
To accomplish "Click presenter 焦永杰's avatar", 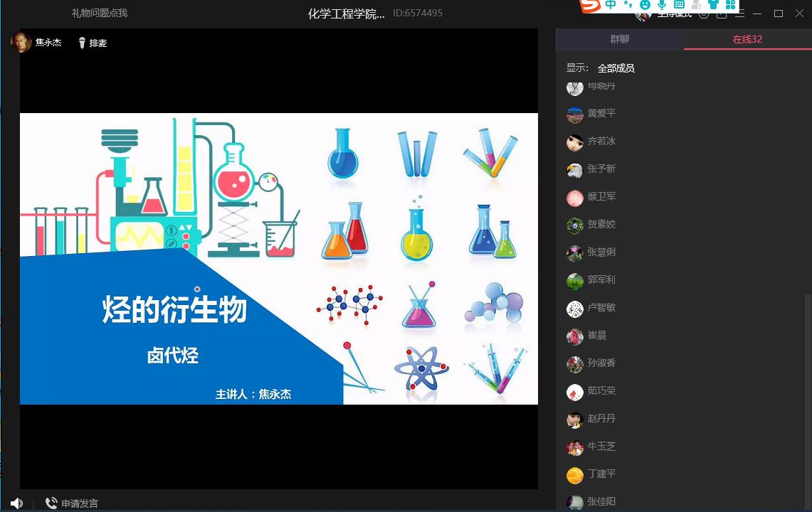I will pos(22,42).
